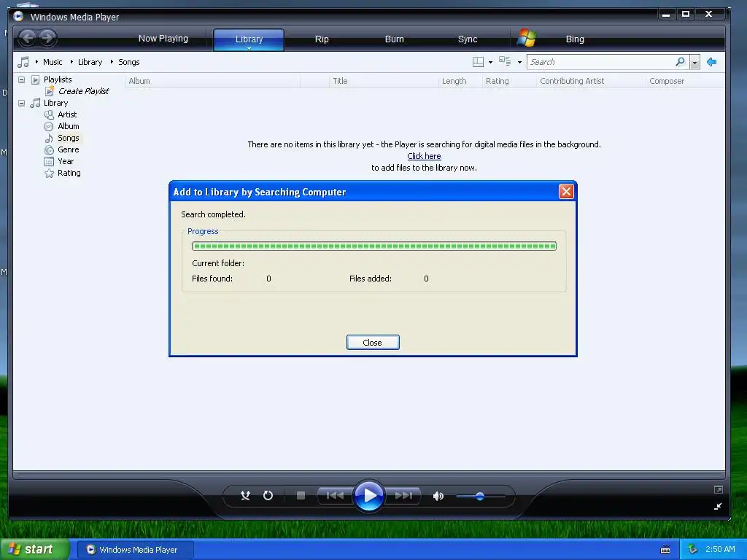Select Rating under Library
The height and width of the screenshot is (560, 747).
point(69,173)
